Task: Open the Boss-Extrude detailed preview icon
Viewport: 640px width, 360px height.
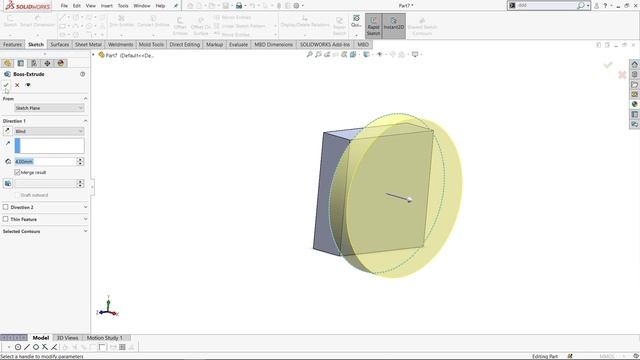Action: 28,85
